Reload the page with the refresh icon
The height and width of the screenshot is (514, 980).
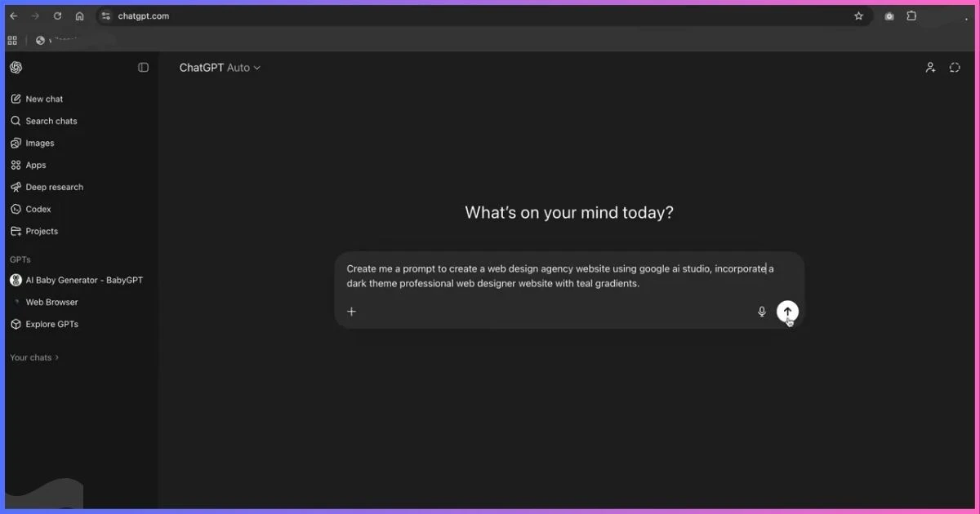tap(57, 16)
